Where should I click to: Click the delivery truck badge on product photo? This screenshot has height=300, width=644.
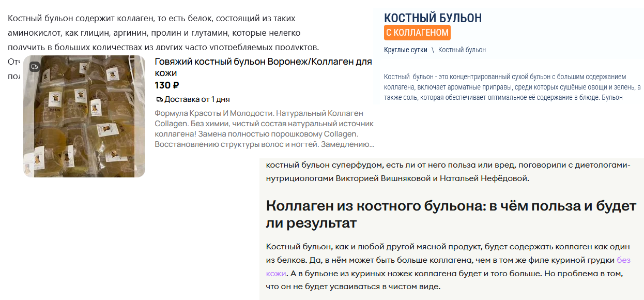pyautogui.click(x=34, y=66)
